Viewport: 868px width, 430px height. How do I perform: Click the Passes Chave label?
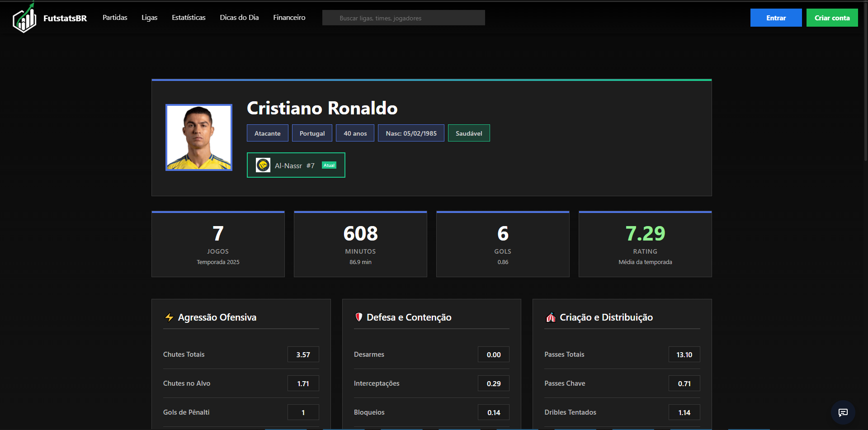point(565,383)
